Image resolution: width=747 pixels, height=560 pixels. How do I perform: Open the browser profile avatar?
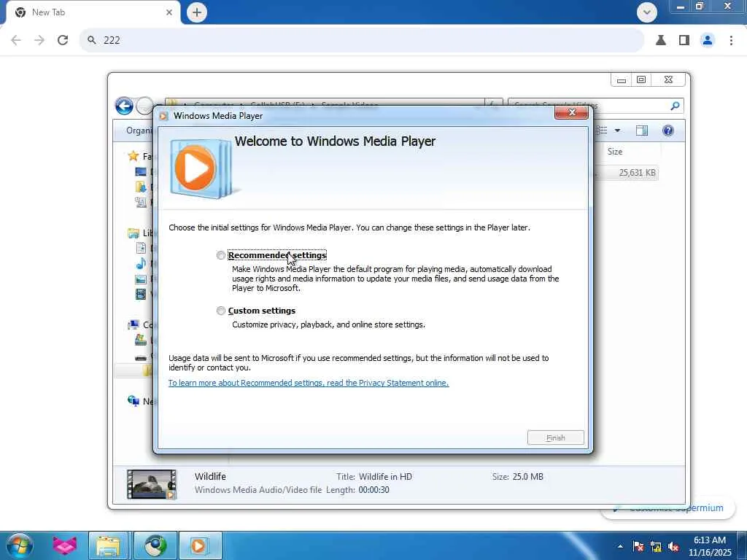click(708, 40)
